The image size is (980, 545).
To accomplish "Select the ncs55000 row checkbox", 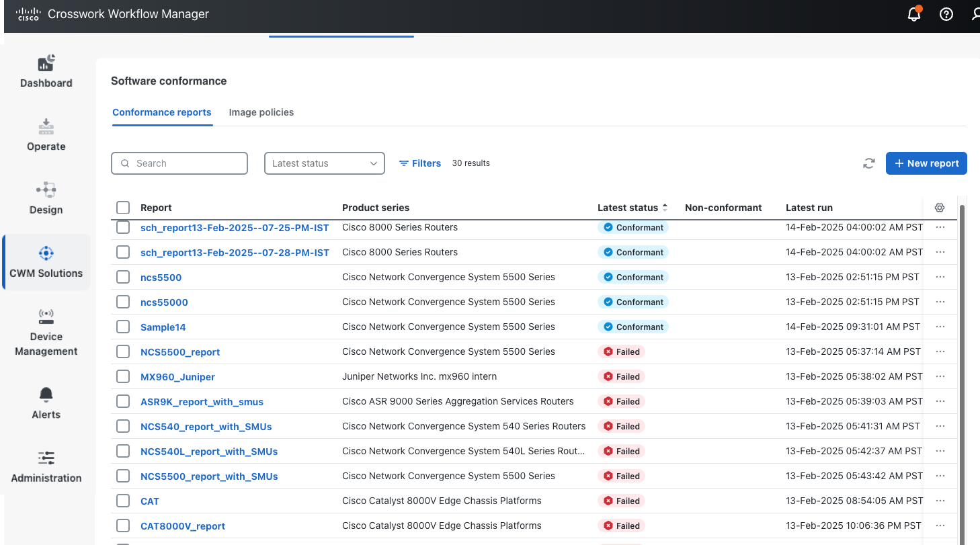I will click(x=123, y=302).
